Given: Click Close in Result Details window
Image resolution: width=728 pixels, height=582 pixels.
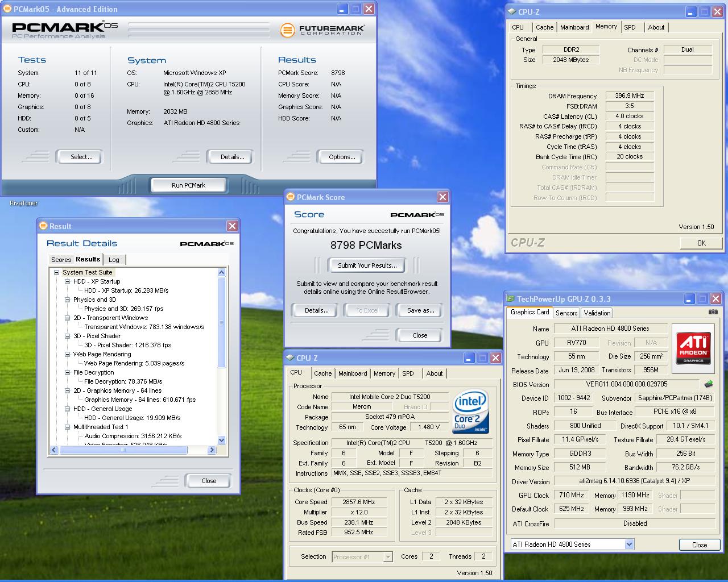Looking at the screenshot, I should [x=209, y=481].
